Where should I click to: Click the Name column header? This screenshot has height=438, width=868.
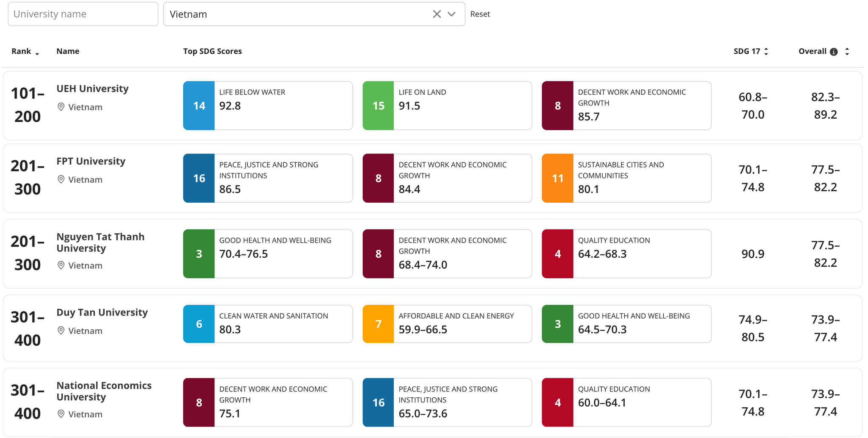[68, 51]
